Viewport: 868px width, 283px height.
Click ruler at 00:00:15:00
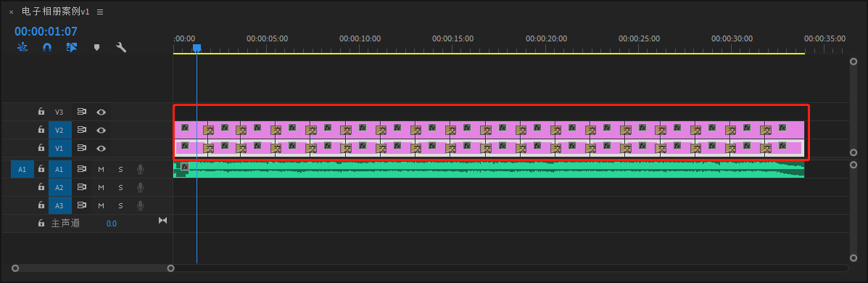452,38
